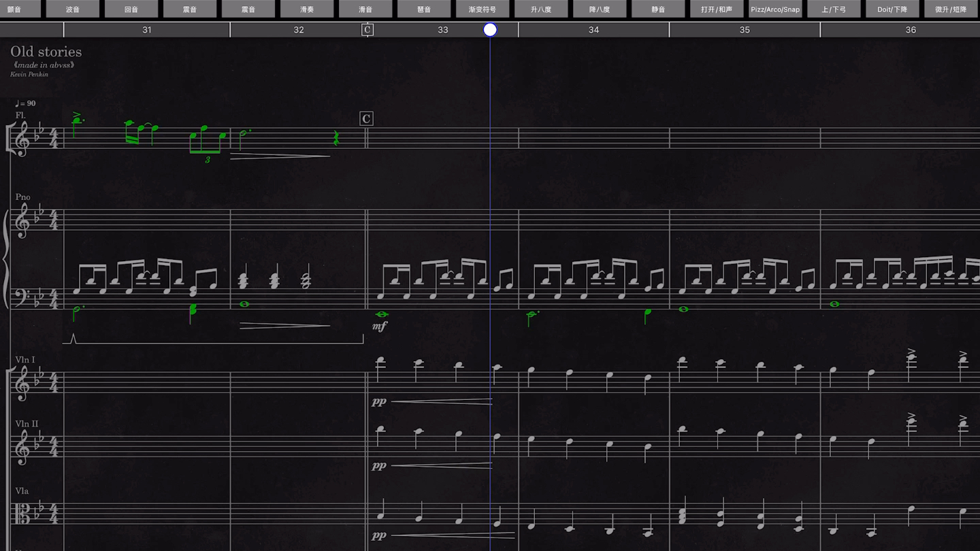Select the piano upper staff treble clef

(x=22, y=221)
